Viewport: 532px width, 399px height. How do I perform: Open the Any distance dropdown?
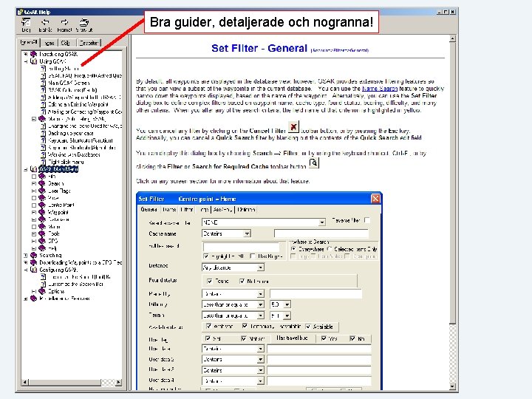pyautogui.click(x=261, y=267)
